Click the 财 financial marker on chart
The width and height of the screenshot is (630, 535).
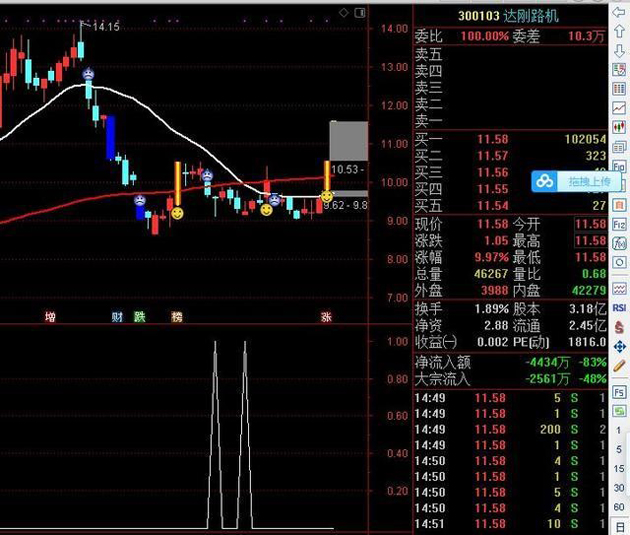(117, 317)
